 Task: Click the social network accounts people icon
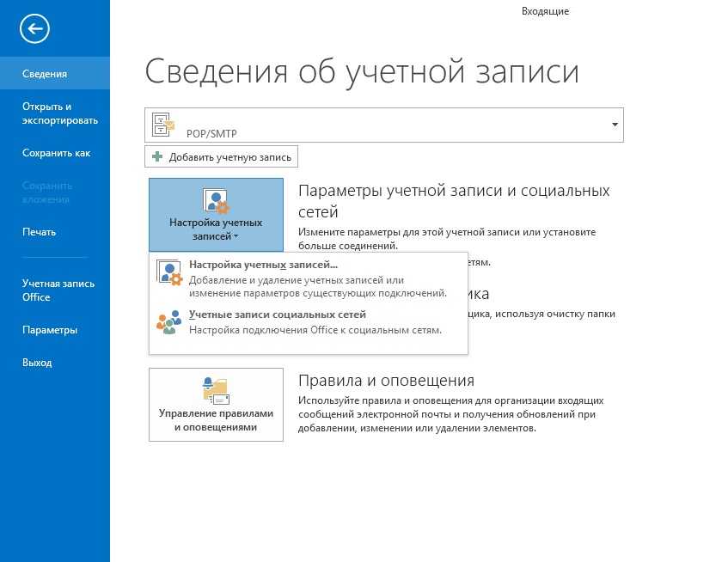coord(169,322)
